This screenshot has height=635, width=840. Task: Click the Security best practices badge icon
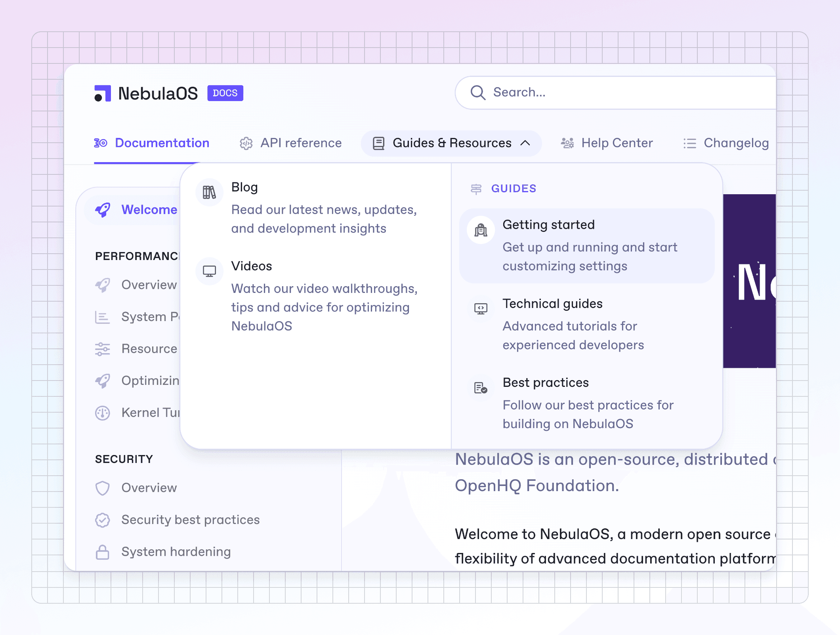103,520
